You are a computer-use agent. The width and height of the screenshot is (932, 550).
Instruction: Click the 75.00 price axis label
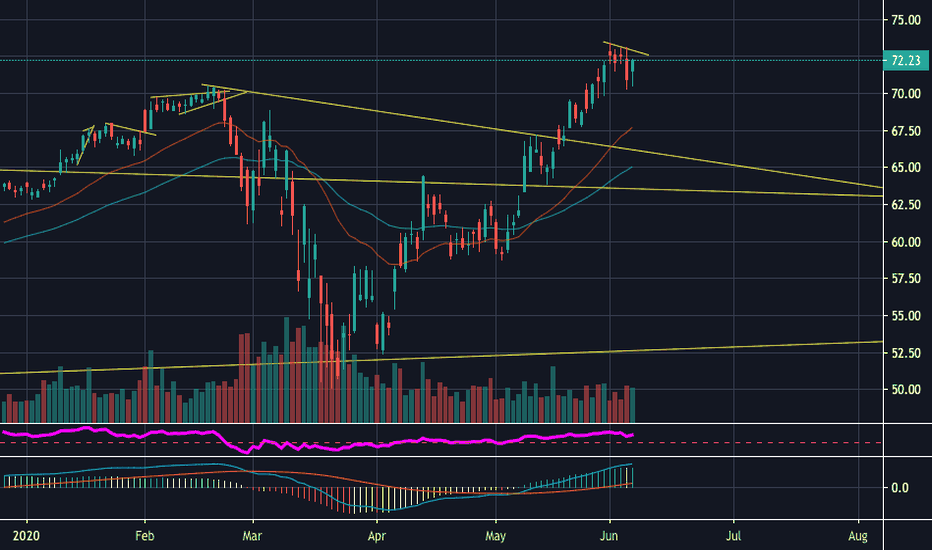906,20
